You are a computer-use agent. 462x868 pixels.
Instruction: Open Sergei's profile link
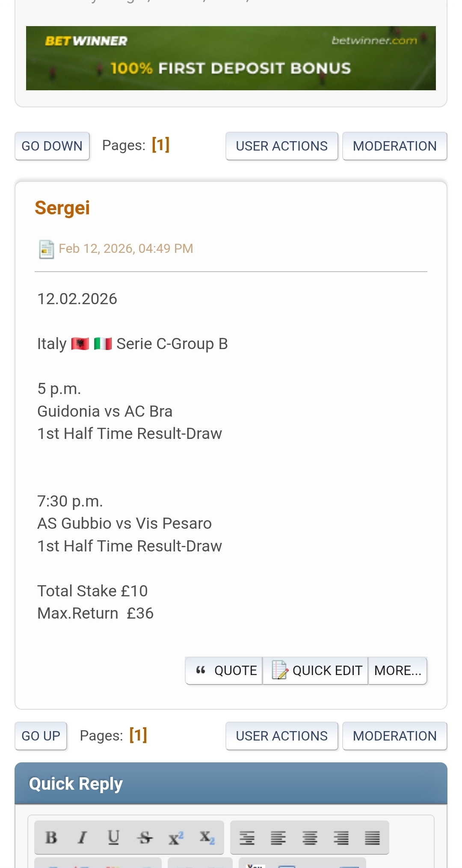[62, 208]
